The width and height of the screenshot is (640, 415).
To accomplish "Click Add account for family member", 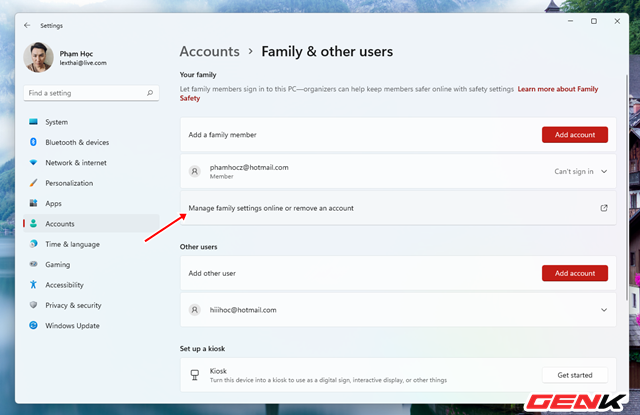I will (x=575, y=135).
